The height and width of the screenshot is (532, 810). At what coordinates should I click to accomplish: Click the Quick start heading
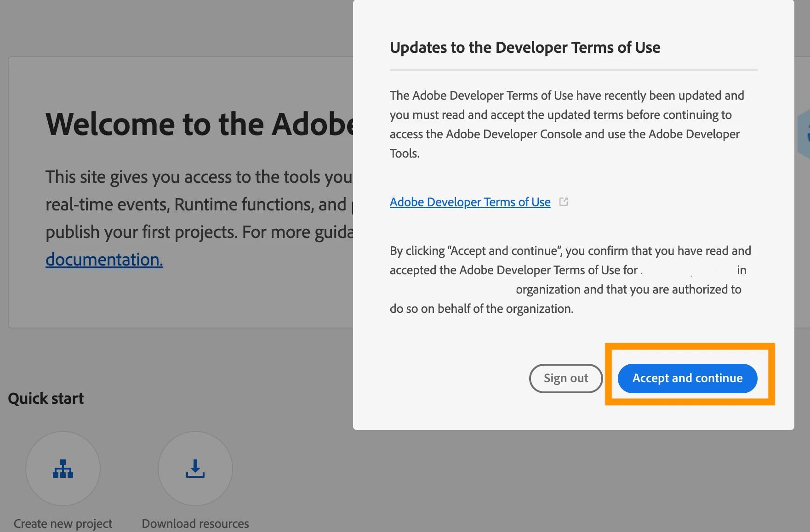coord(46,398)
